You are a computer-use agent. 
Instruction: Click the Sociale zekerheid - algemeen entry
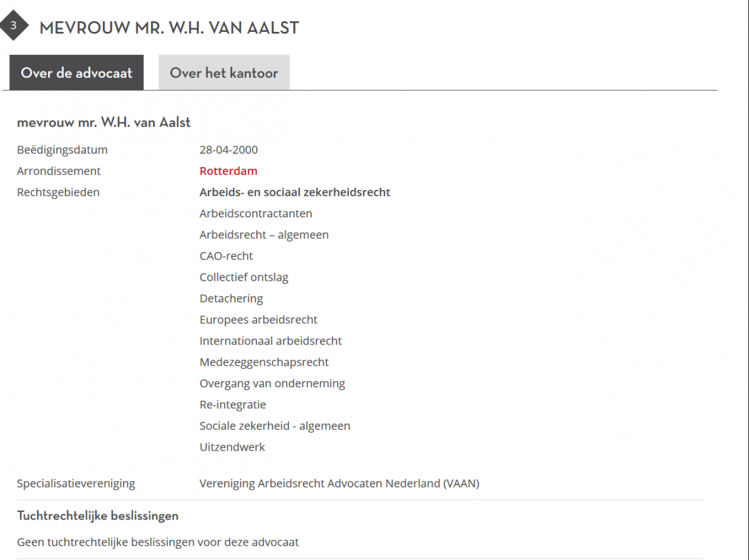[x=275, y=425]
